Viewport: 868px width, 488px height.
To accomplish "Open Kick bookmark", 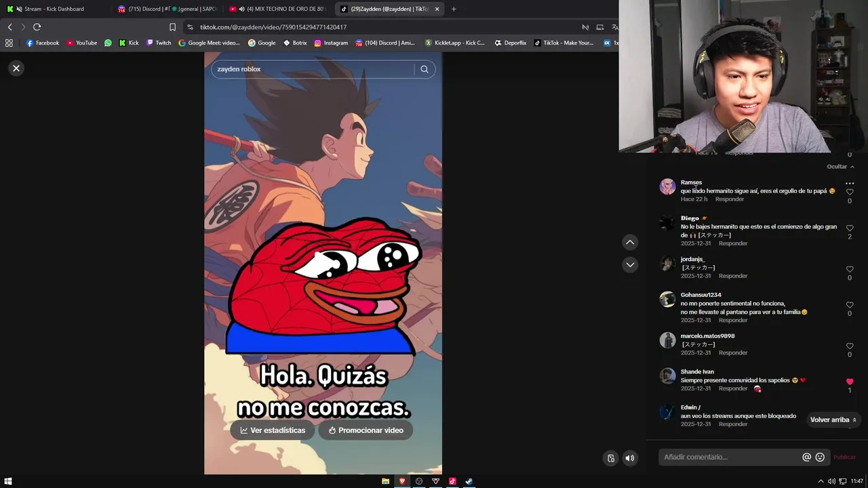I will pos(129,43).
